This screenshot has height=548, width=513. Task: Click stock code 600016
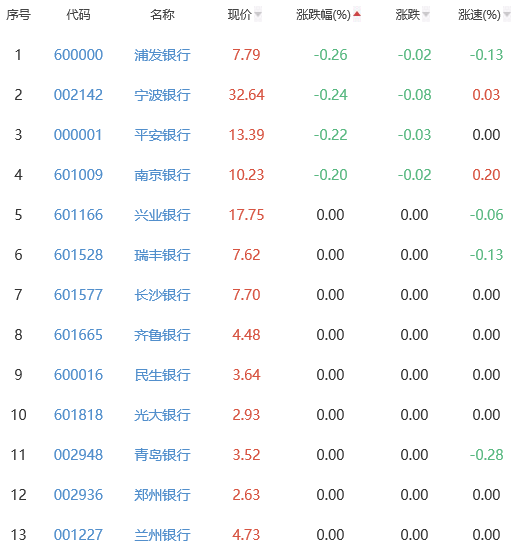(78, 375)
